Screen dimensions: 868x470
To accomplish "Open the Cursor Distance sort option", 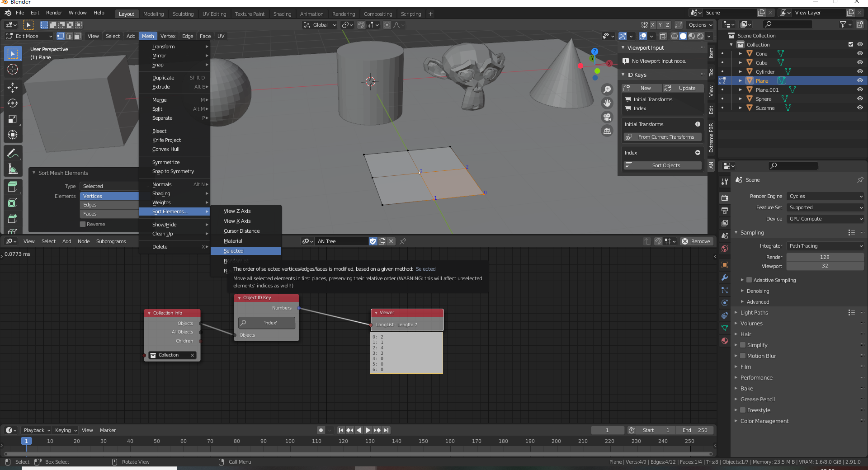I will (x=246, y=231).
